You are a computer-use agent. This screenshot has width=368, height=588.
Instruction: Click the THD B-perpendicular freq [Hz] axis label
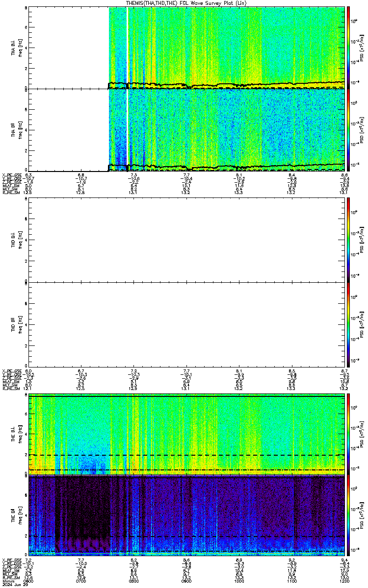click(20, 240)
